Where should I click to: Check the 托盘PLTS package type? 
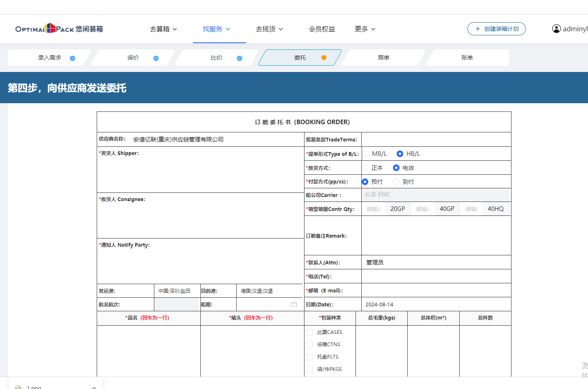(309, 357)
